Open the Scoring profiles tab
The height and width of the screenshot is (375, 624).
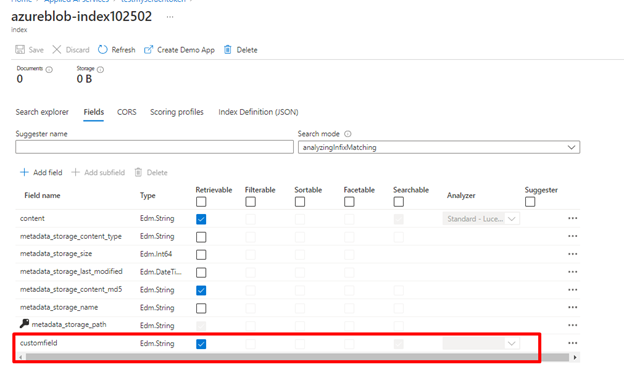[177, 112]
